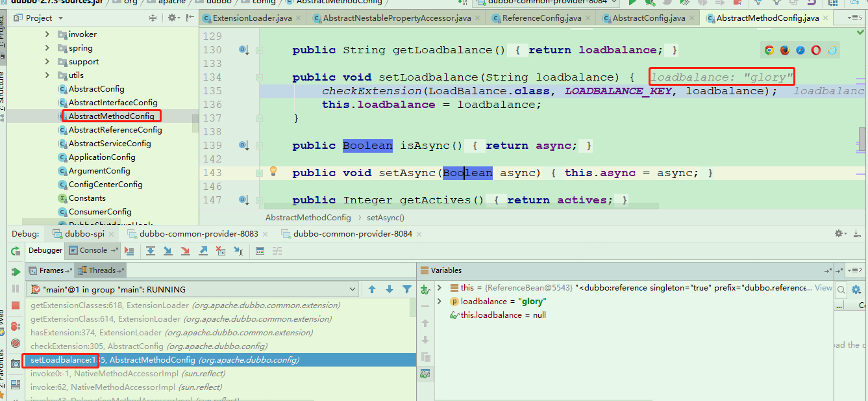The height and width of the screenshot is (401, 868).
Task: Click the thread dump camera icon
Action: [16, 364]
